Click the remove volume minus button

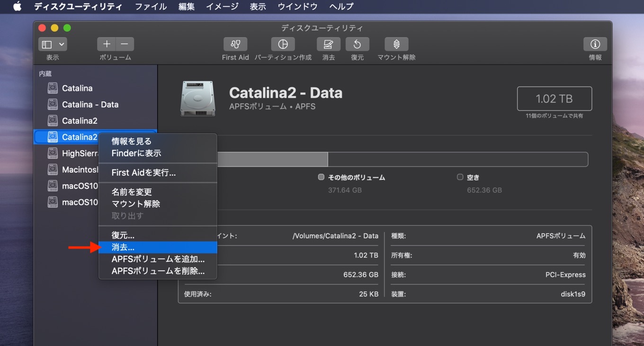click(x=125, y=44)
